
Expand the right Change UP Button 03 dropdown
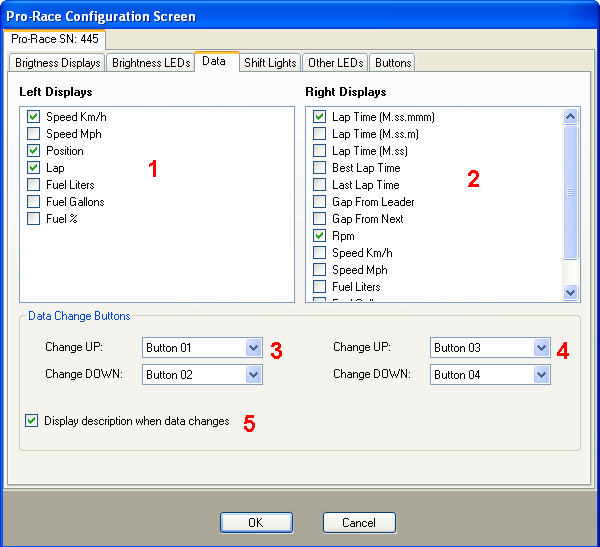(541, 348)
